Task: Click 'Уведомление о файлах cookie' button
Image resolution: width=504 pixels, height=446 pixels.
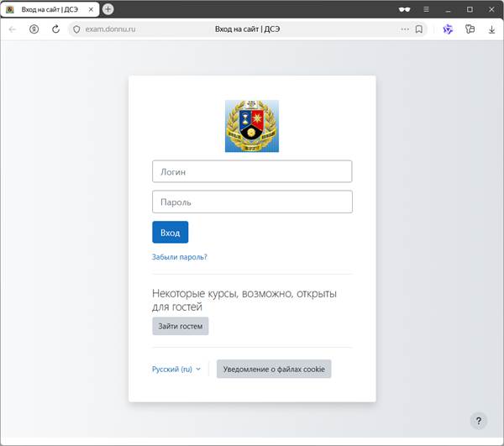Action: [x=274, y=369]
